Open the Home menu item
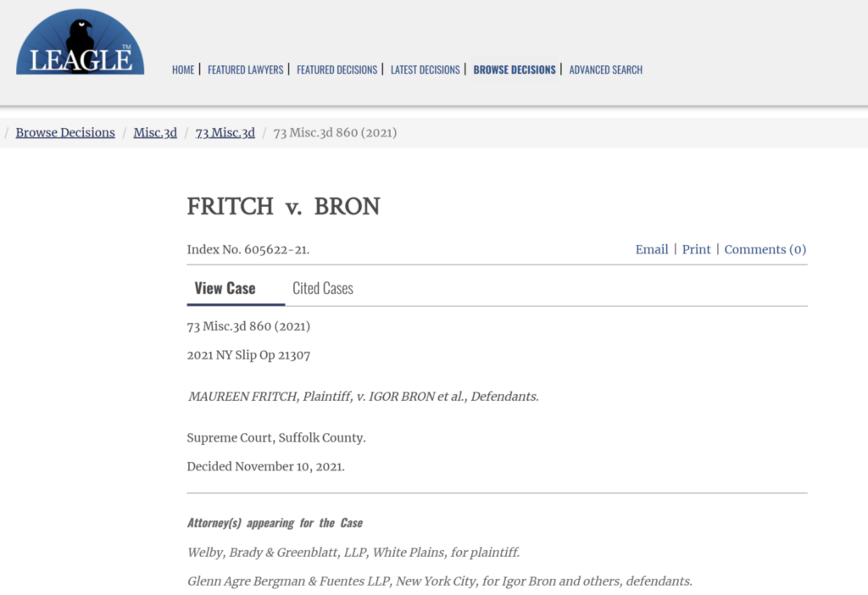868x595 pixels. coord(183,70)
